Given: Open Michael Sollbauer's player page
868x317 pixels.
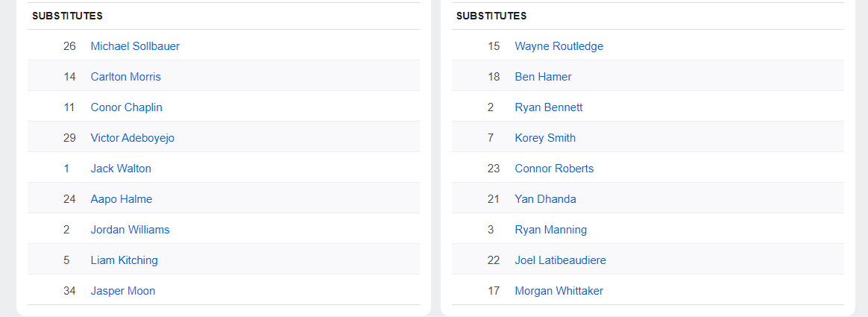Looking at the screenshot, I should coord(135,46).
